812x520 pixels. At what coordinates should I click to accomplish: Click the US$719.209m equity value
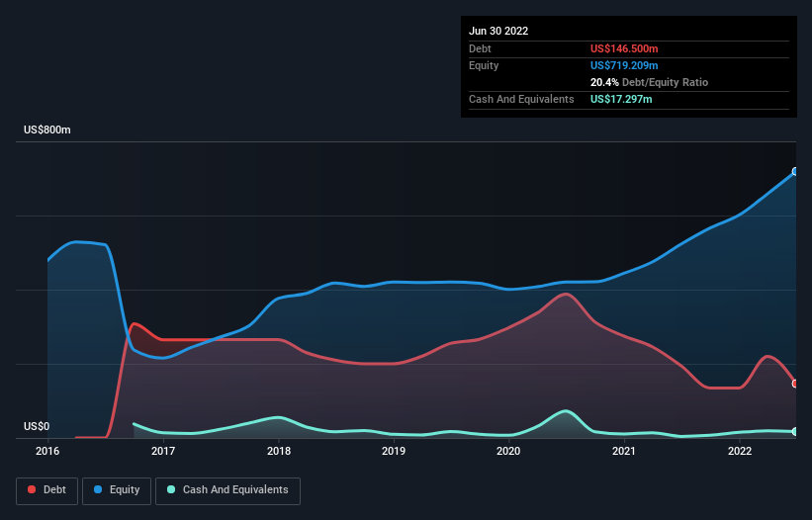[x=624, y=65]
